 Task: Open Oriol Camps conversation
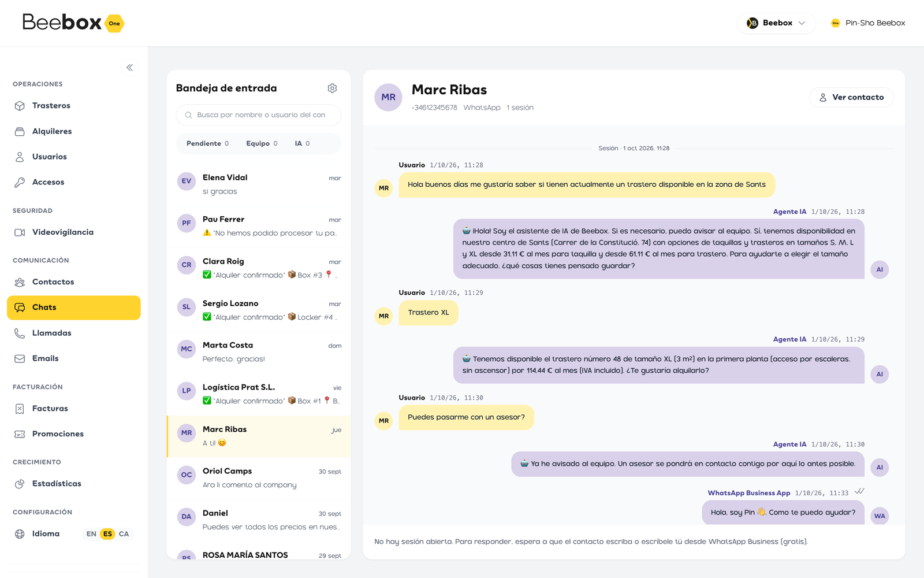[259, 479]
